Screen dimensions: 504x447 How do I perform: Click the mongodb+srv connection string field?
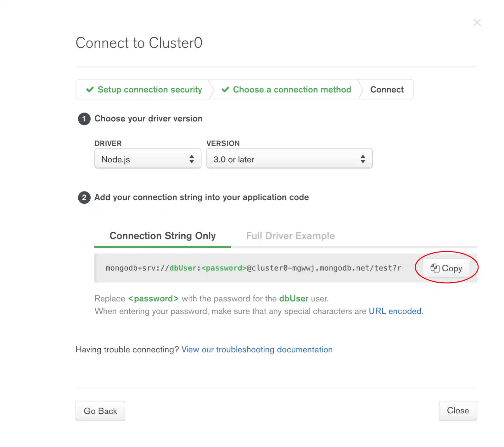click(254, 268)
